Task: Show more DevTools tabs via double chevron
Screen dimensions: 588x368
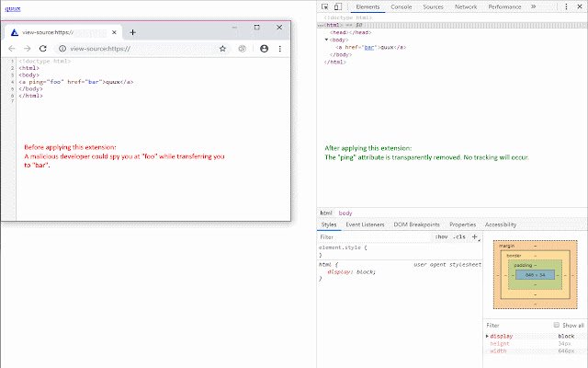Action: (534, 6)
